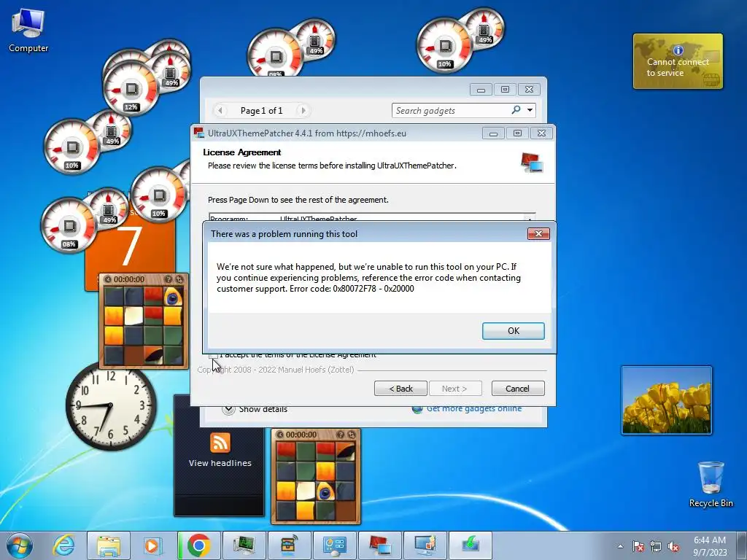Open the Recycle Bin on the desktop

711,484
